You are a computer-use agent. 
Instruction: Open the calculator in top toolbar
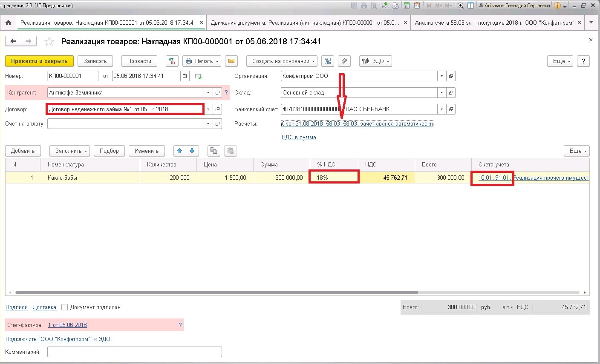pos(407,6)
